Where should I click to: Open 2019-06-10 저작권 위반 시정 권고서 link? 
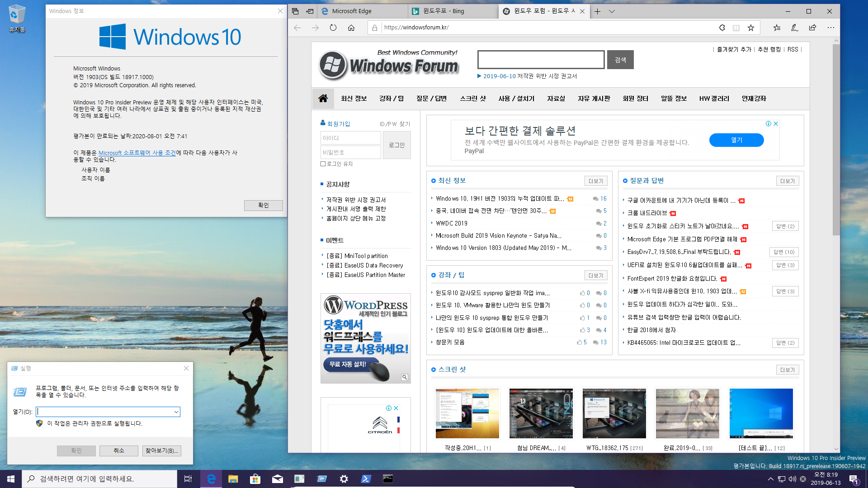click(530, 76)
